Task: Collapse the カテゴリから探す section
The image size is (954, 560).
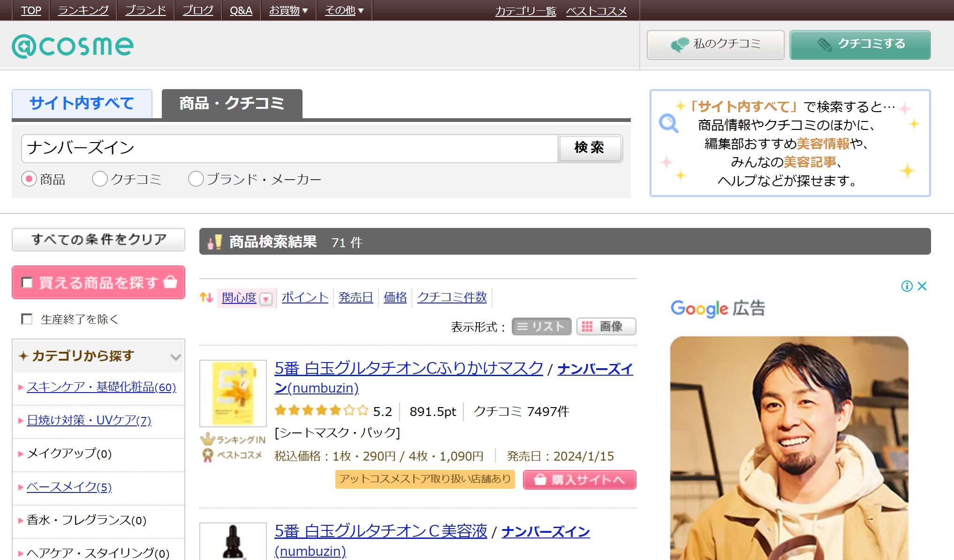Action: [x=175, y=357]
